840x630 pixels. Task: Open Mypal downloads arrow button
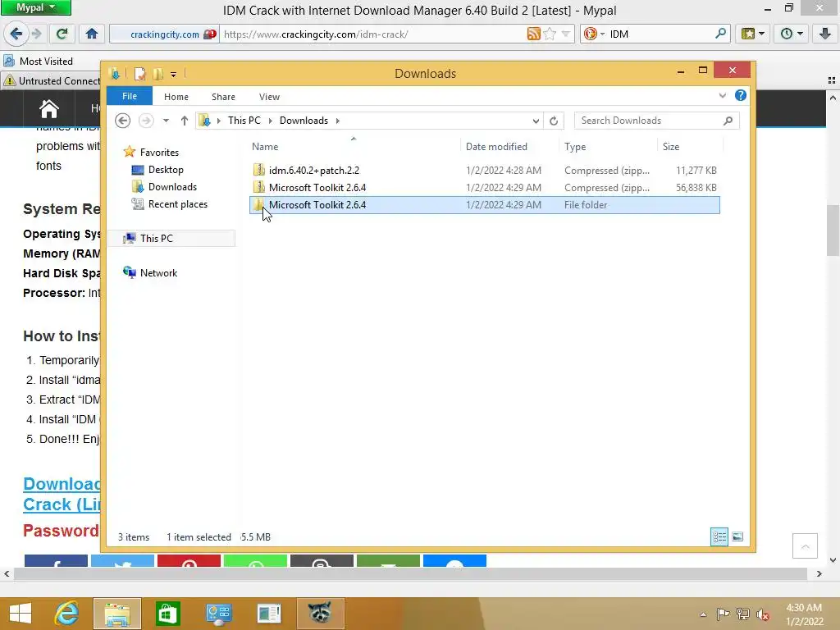pyautogui.click(x=825, y=34)
